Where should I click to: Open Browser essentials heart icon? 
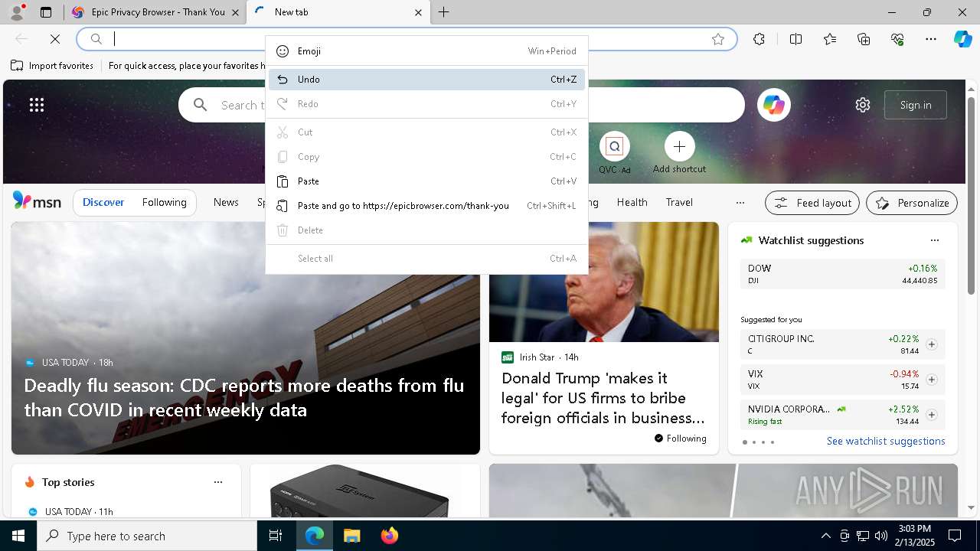click(x=897, y=39)
